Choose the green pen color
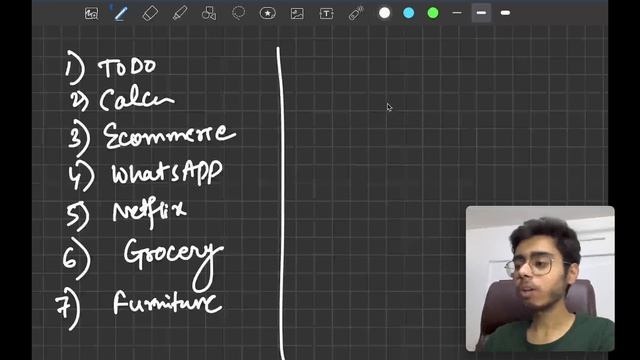Image resolution: width=640 pixels, height=360 pixels. [433, 13]
